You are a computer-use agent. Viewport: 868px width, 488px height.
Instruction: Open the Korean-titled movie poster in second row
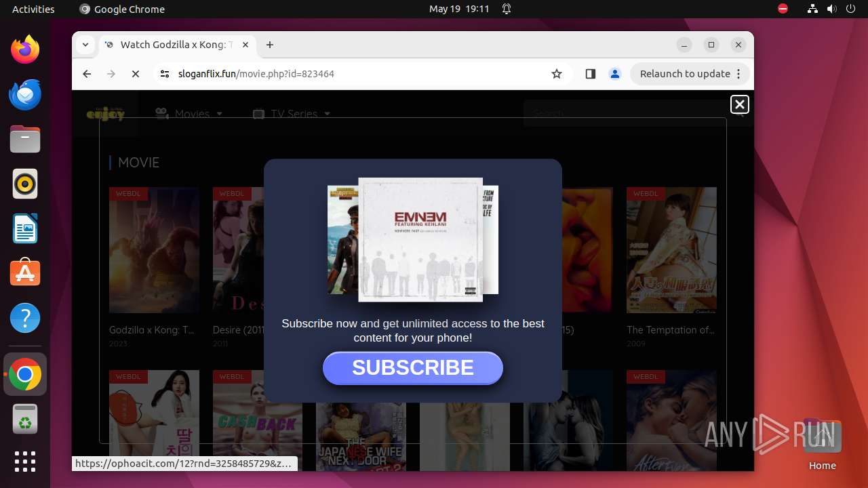click(154, 420)
